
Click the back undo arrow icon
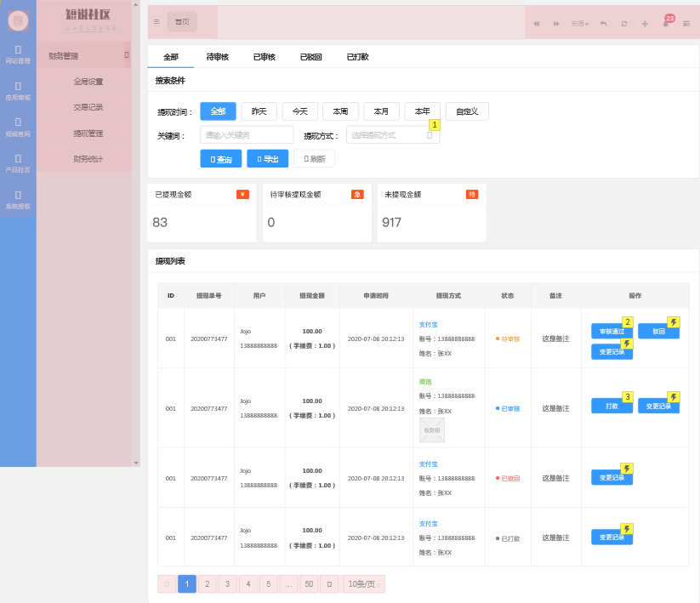click(x=603, y=24)
